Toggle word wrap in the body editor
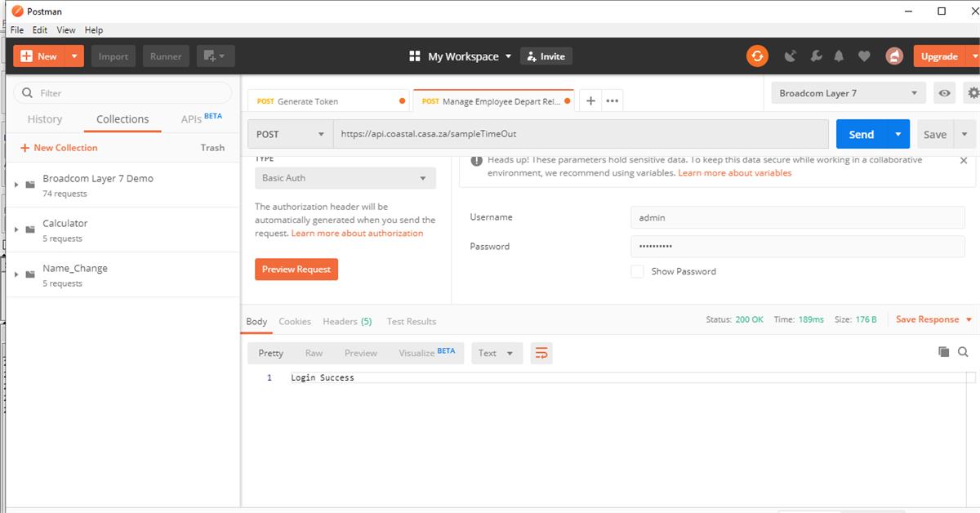This screenshot has height=513, width=980. (x=541, y=352)
